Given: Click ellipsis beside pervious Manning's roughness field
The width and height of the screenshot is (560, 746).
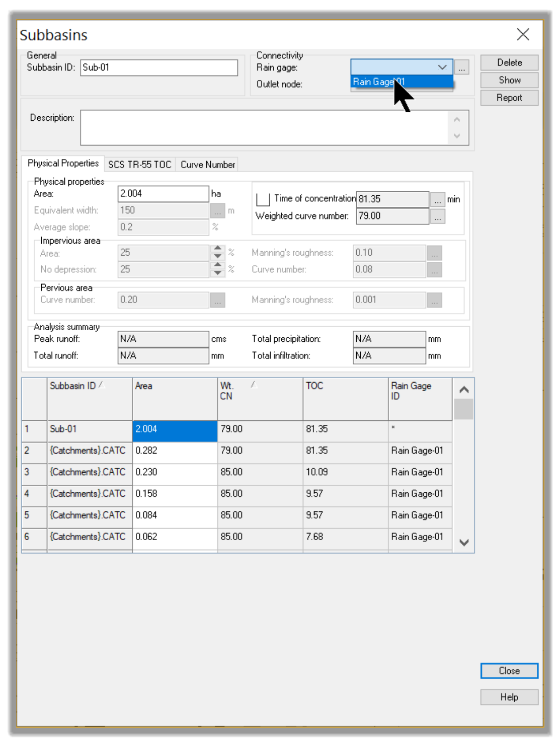Looking at the screenshot, I should [434, 300].
